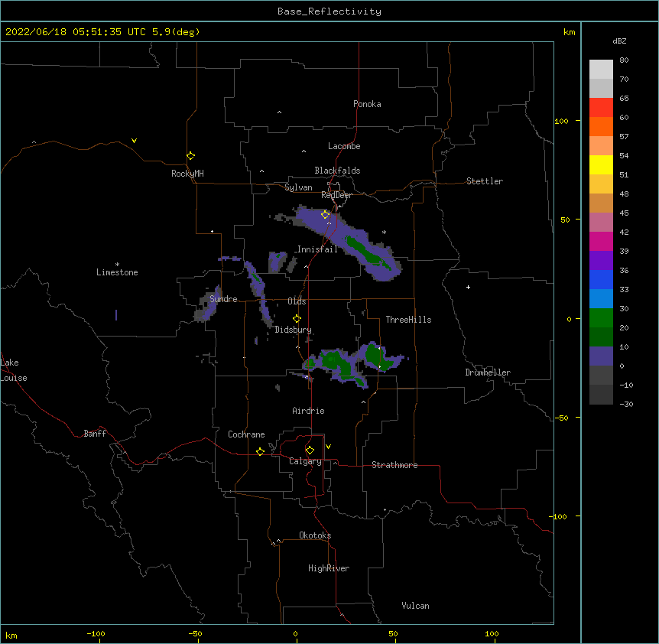
Task: Click the yellow V marker east of Calgary
Action: (328, 447)
